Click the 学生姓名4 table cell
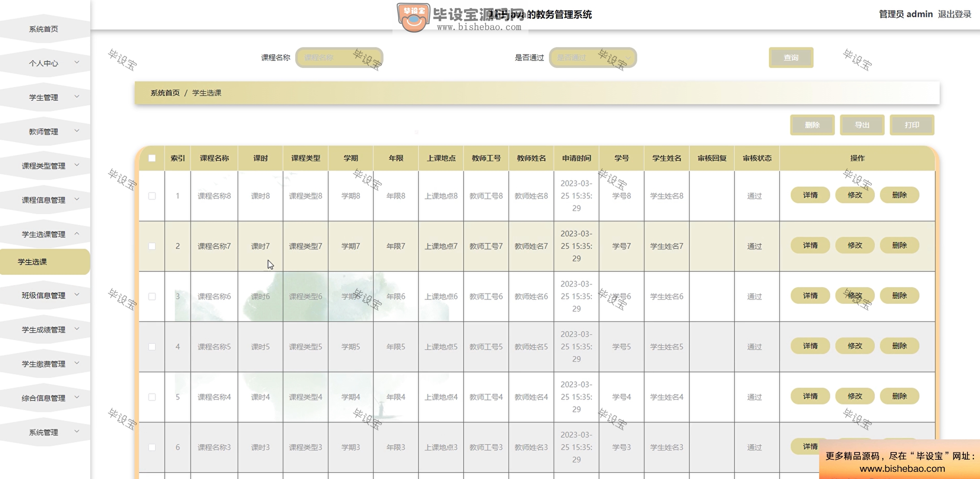The height and width of the screenshot is (479, 980). [667, 397]
